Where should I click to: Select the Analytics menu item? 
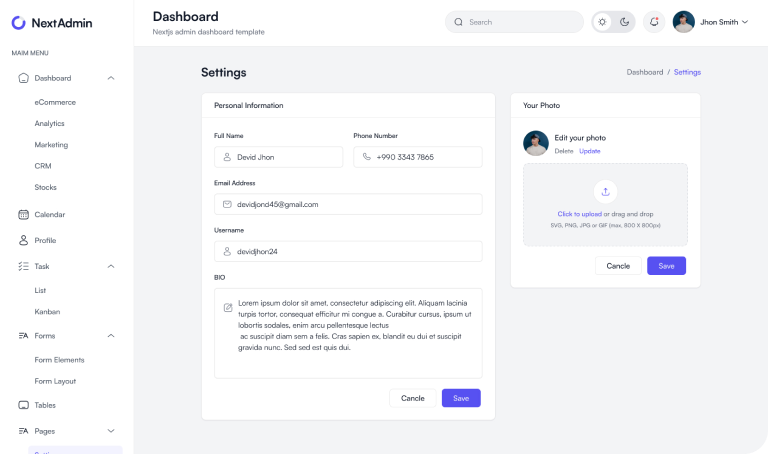click(x=49, y=123)
